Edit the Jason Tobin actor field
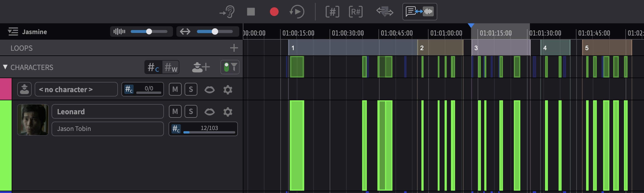The width and height of the screenshot is (644, 193). click(x=108, y=129)
